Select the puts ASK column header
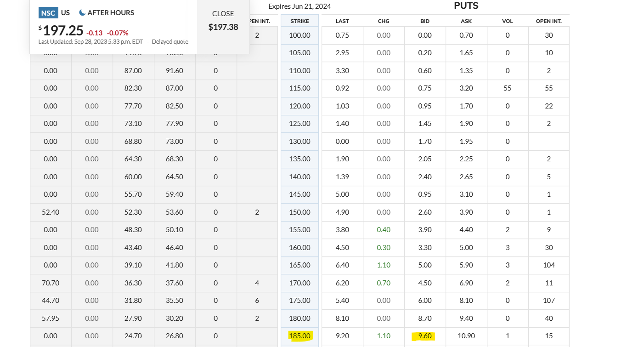The image size is (644, 347). (x=466, y=21)
